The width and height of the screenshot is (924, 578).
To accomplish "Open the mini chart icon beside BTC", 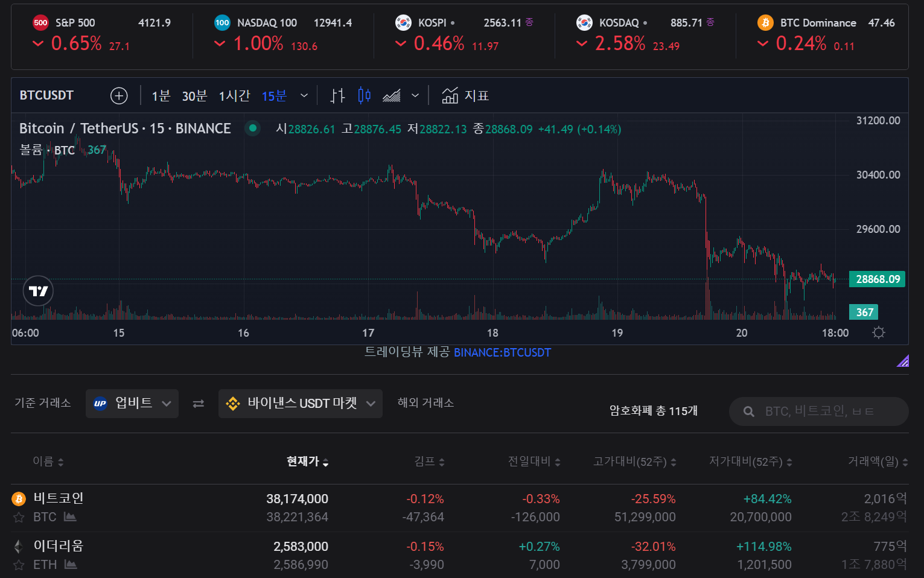I will [70, 516].
